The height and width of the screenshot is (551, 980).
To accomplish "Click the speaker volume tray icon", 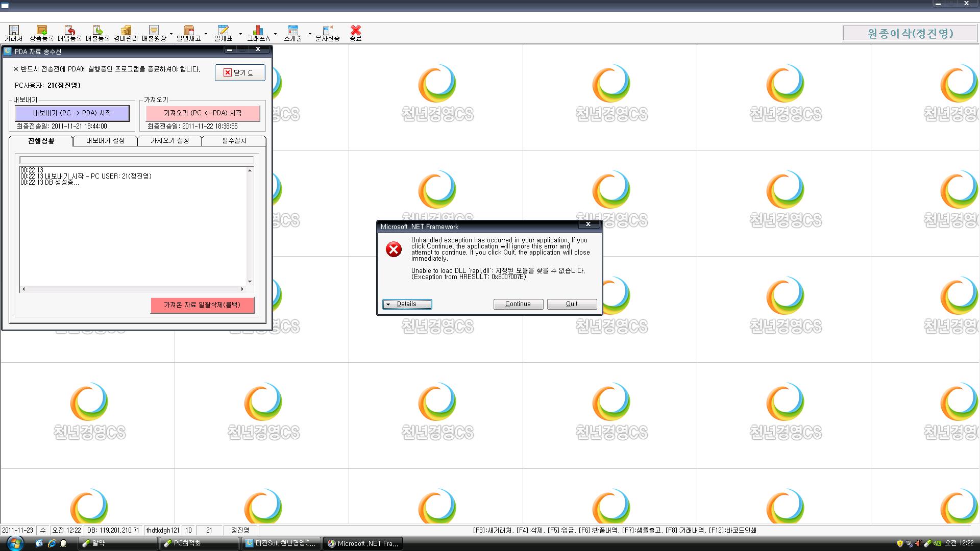I will tap(909, 543).
